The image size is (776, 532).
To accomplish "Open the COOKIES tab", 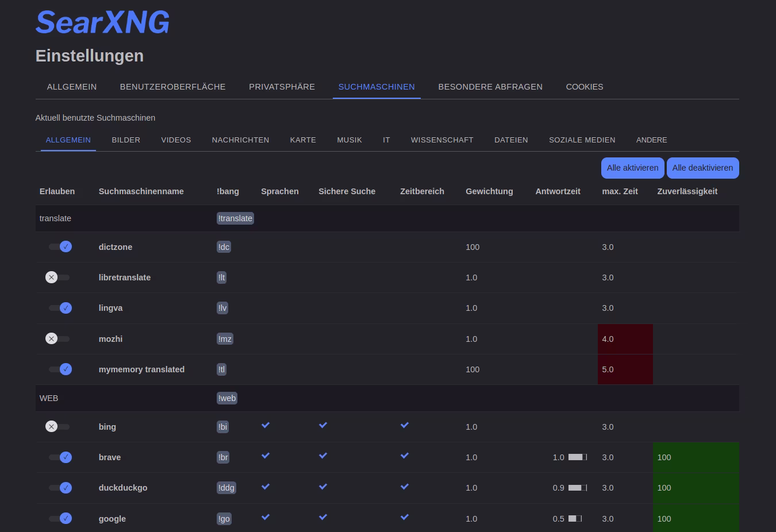I will tap(585, 87).
